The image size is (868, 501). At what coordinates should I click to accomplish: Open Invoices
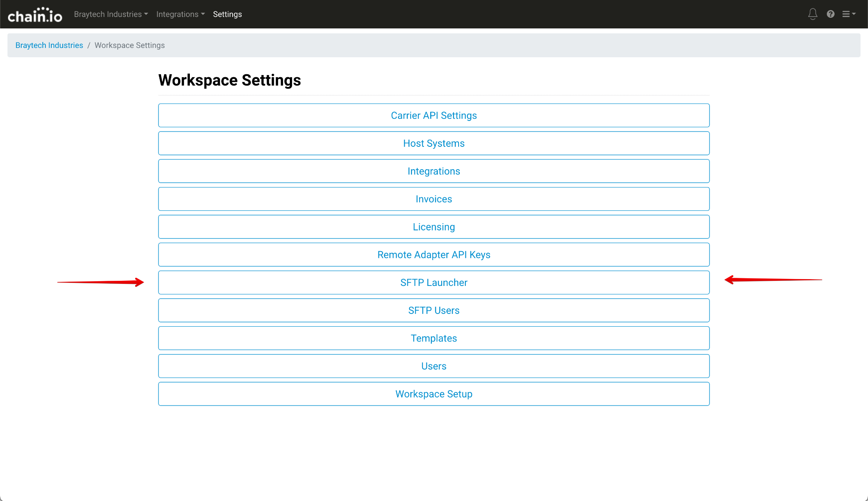[434, 199]
